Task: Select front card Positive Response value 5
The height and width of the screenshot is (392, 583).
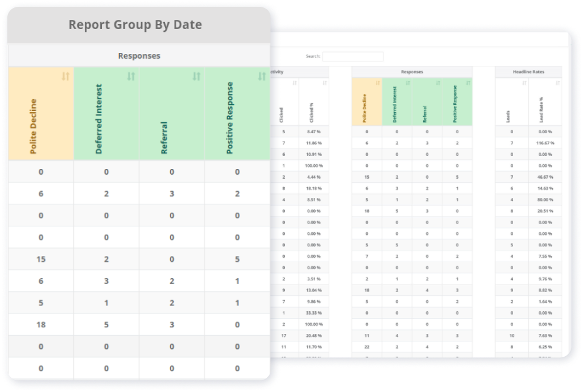Action: [x=237, y=259]
